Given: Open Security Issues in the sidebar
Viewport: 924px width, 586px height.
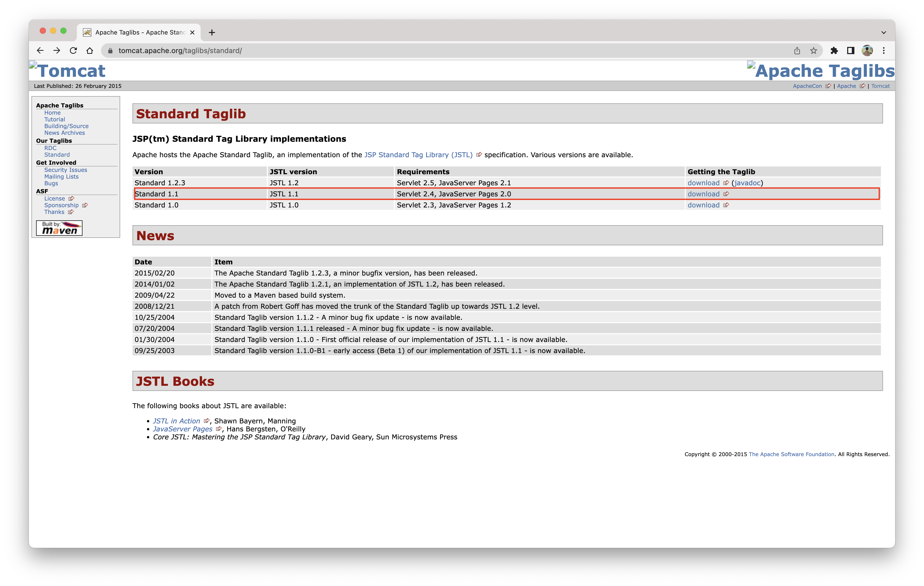Looking at the screenshot, I should click(66, 170).
